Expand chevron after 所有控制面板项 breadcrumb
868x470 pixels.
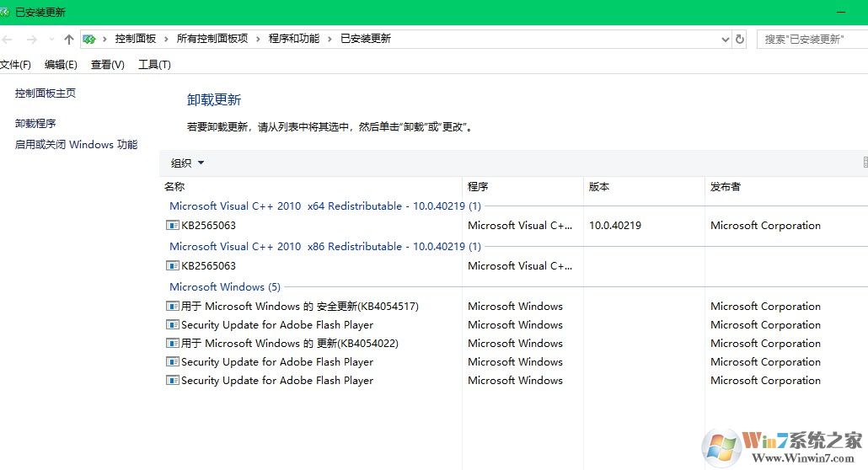[258, 39]
